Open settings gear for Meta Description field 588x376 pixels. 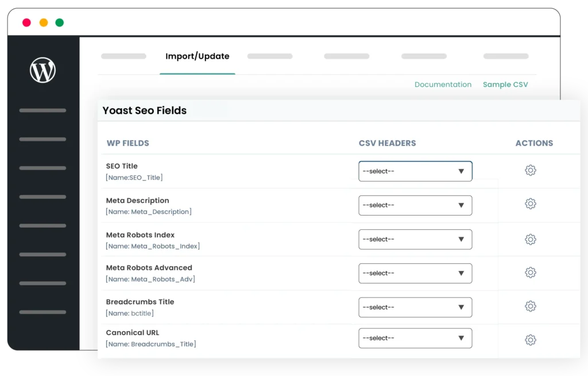(x=530, y=205)
